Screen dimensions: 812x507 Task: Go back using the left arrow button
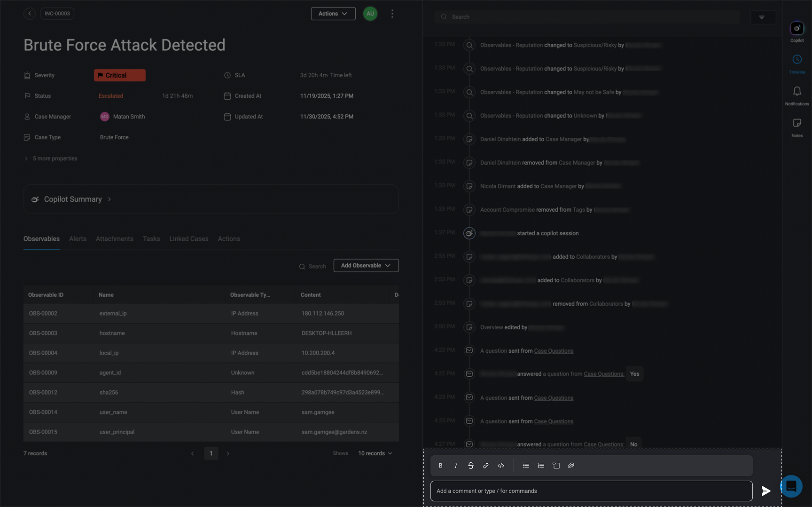click(x=30, y=14)
